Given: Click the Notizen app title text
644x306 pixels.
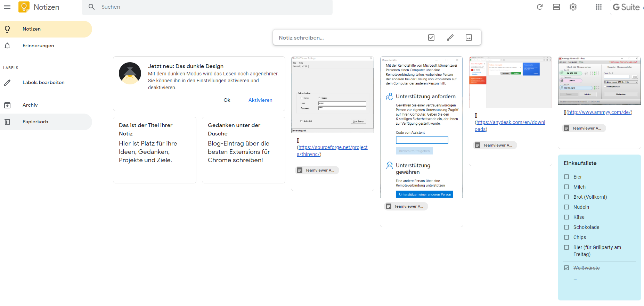Looking at the screenshot, I should tap(47, 7).
